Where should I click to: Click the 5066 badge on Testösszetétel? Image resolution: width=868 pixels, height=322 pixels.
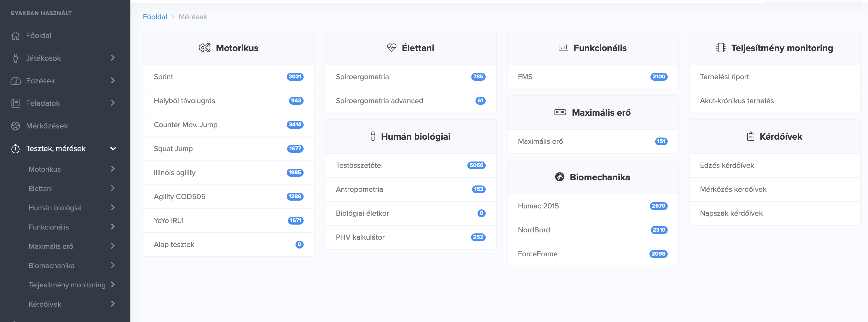click(476, 165)
